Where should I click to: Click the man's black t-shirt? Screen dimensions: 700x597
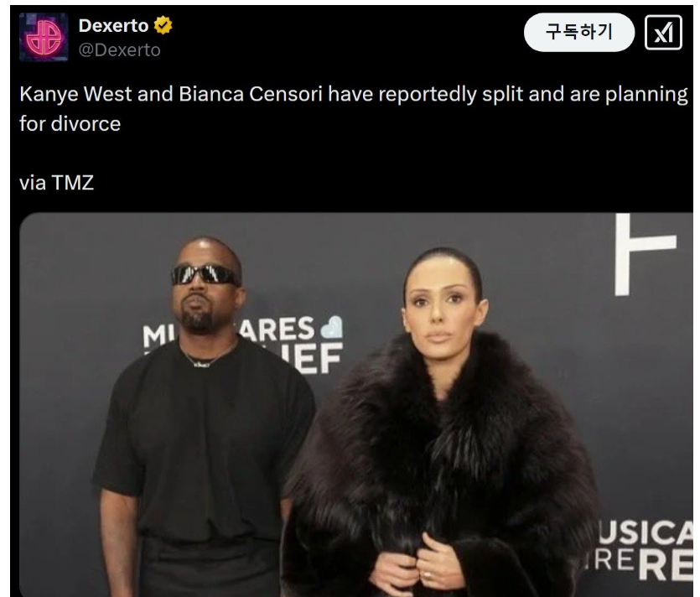tap(204, 442)
